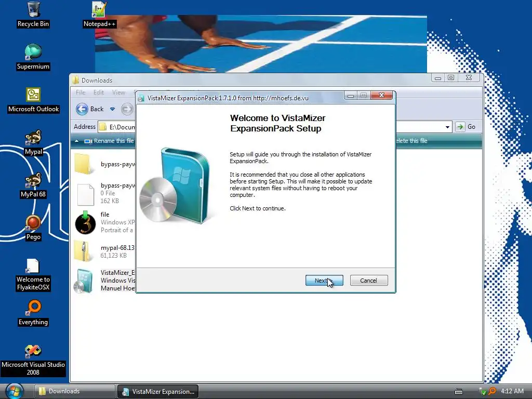
Task: Select the Microsoft Visual Studio 2008 icon
Action: point(33,351)
